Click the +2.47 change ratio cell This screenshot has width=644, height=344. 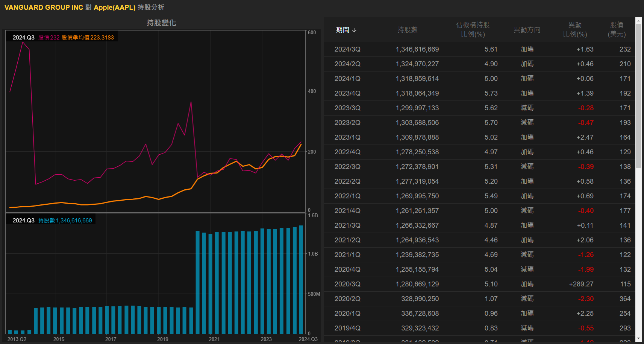click(585, 137)
